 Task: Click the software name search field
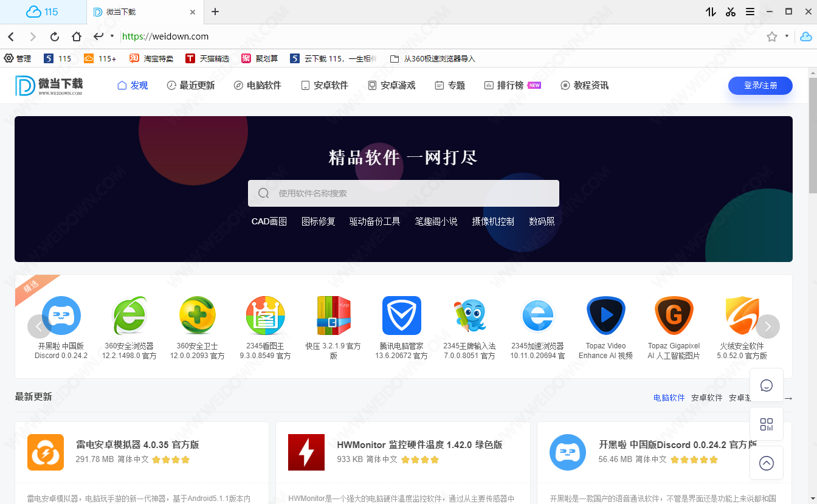click(x=404, y=193)
